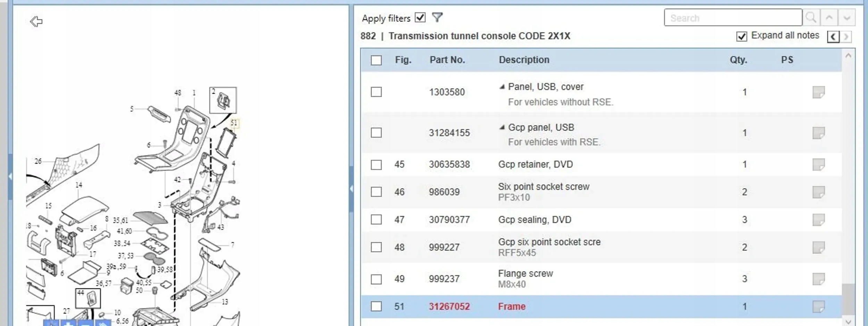Click in the Search input field
The image size is (868, 326).
(x=733, y=18)
